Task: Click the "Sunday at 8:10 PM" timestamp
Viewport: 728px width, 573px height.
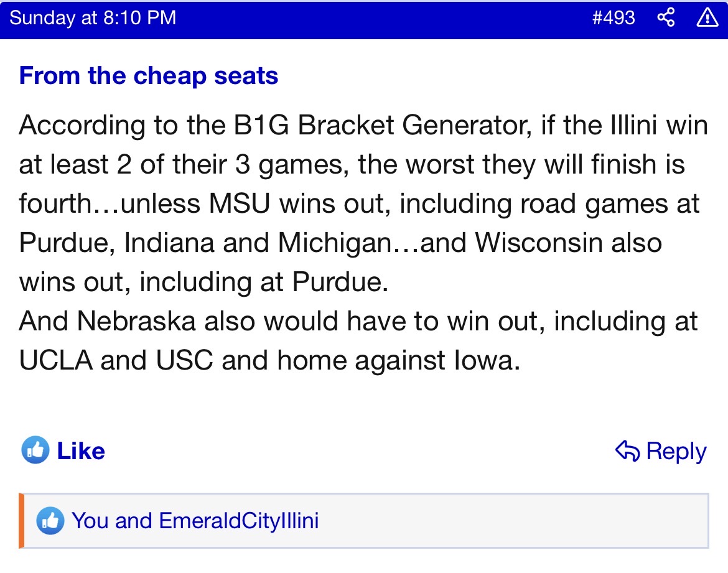Action: pos(93,18)
